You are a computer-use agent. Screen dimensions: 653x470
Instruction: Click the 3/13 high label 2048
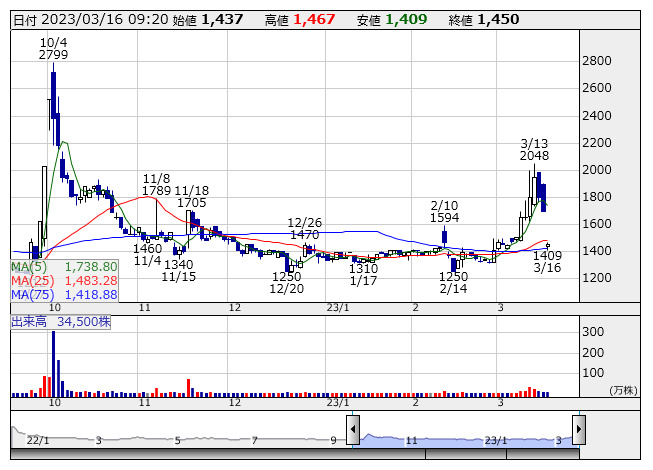(535, 156)
